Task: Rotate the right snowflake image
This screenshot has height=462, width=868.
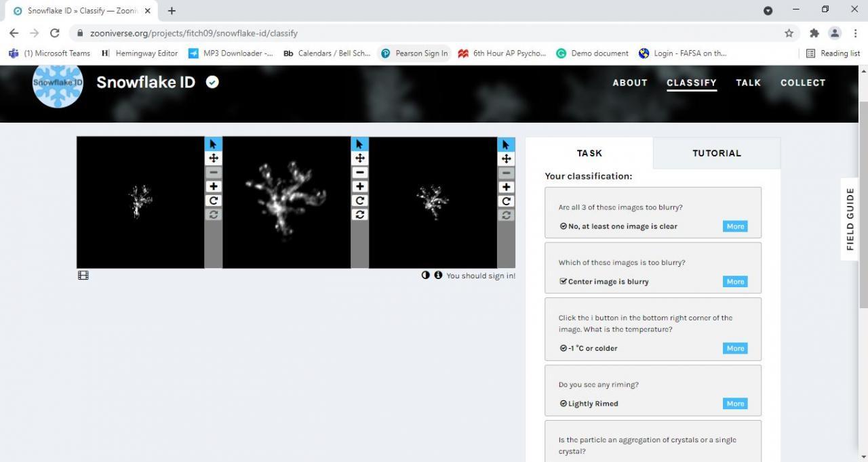Action: 506,201
